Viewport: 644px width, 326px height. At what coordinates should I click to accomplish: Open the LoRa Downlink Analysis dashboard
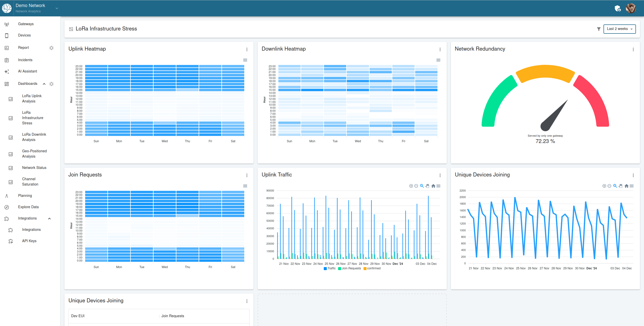[34, 137]
